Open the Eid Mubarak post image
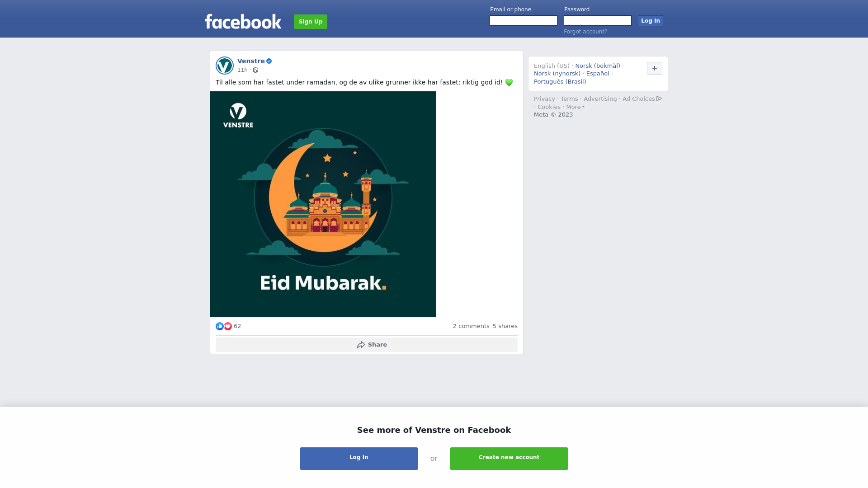The height and width of the screenshot is (488, 868). point(323,204)
